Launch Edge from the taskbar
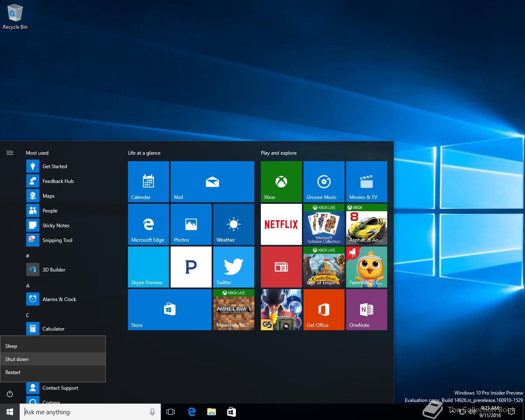This screenshot has width=525, height=420. point(192,412)
